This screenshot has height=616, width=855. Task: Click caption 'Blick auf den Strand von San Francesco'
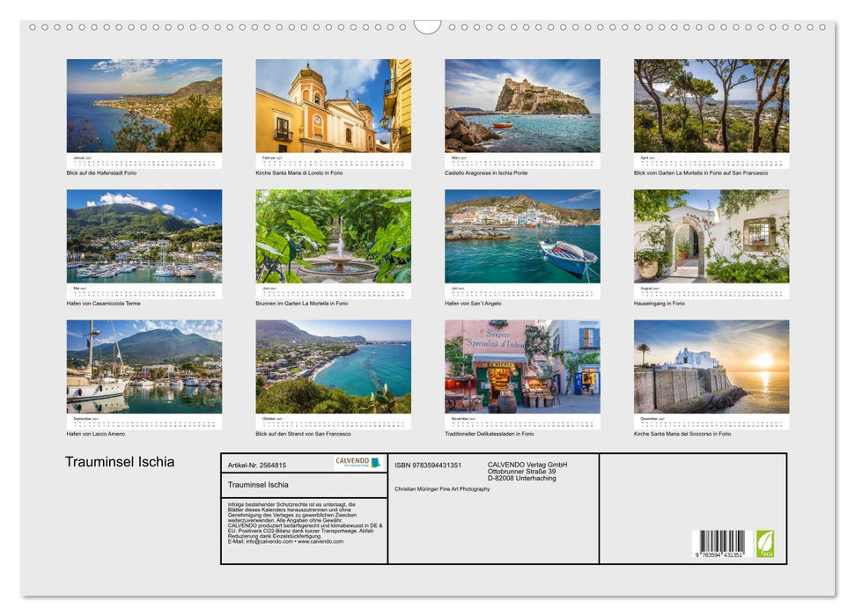303,434
